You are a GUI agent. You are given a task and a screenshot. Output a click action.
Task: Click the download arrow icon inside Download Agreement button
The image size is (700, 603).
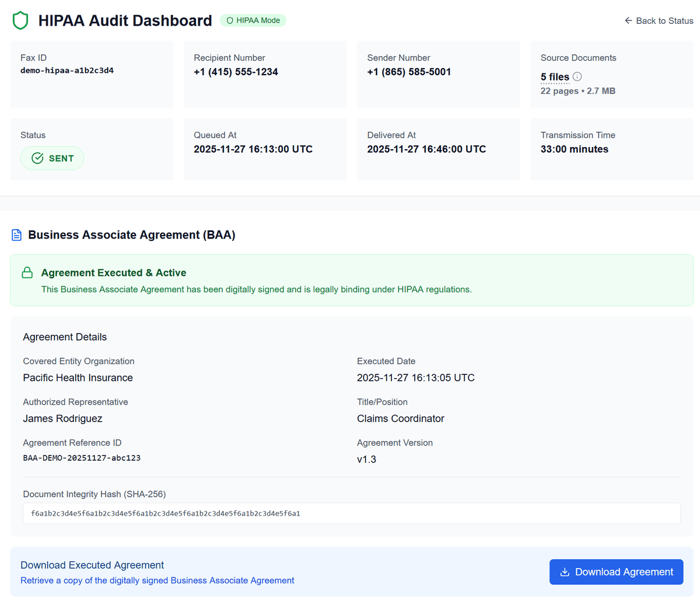point(564,572)
